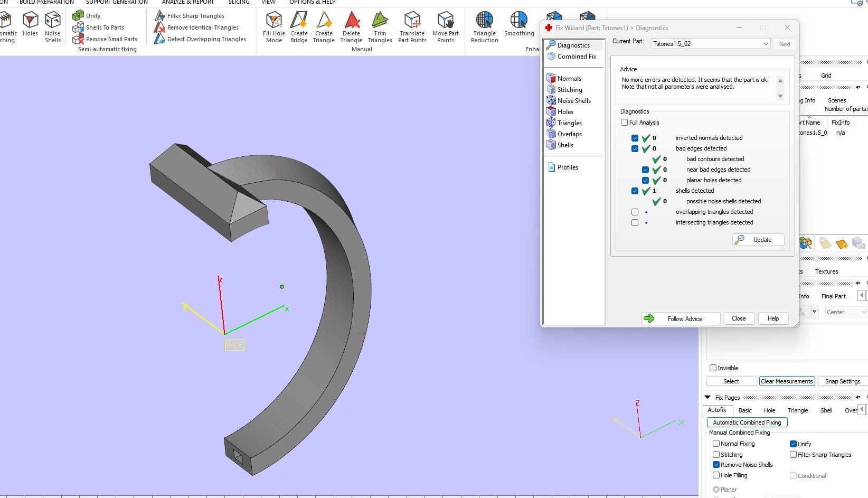Check Normal Fixing option
The image size is (868, 498).
click(716, 444)
